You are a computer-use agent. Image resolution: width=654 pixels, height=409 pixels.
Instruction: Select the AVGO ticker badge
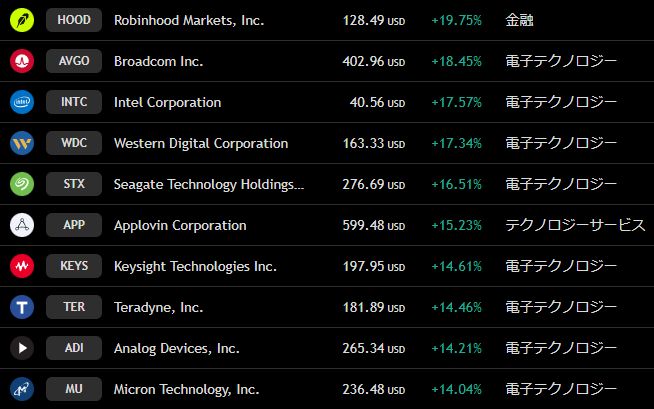[74, 61]
